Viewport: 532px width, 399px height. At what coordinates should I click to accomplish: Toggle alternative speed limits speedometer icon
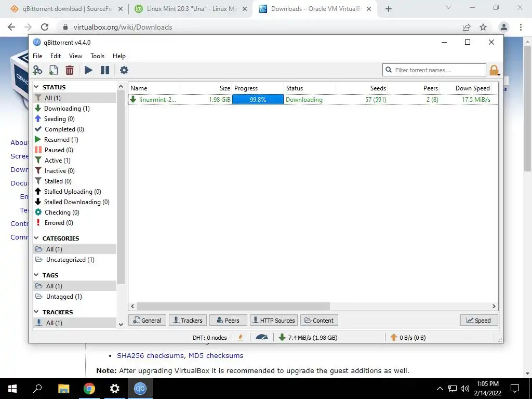coord(262,337)
